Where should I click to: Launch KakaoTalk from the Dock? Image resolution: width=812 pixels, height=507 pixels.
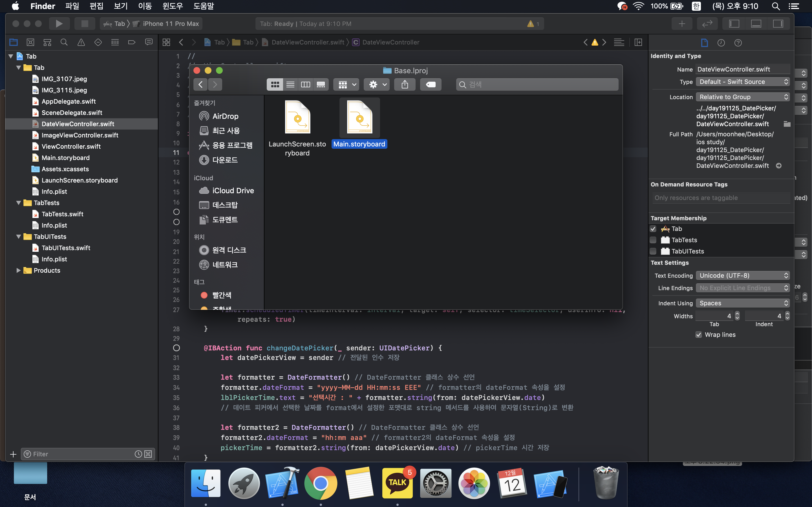click(x=397, y=483)
